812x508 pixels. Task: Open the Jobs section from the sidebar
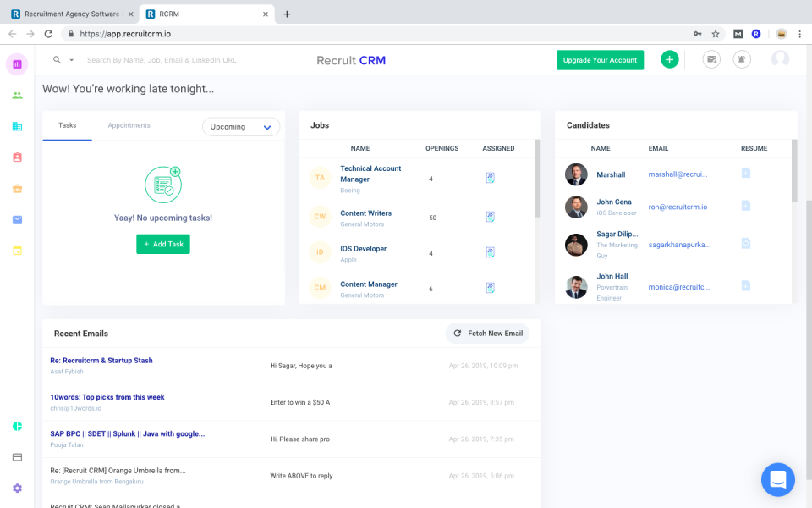17,126
